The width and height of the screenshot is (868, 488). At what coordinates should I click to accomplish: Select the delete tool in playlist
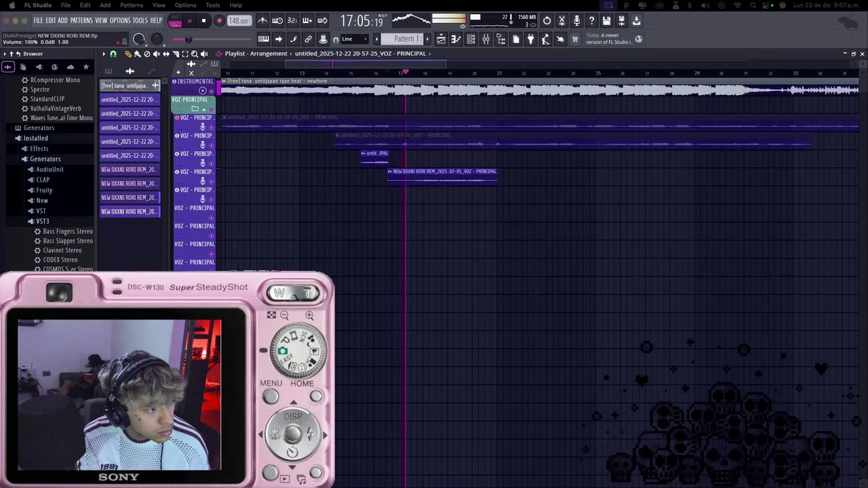[146, 54]
